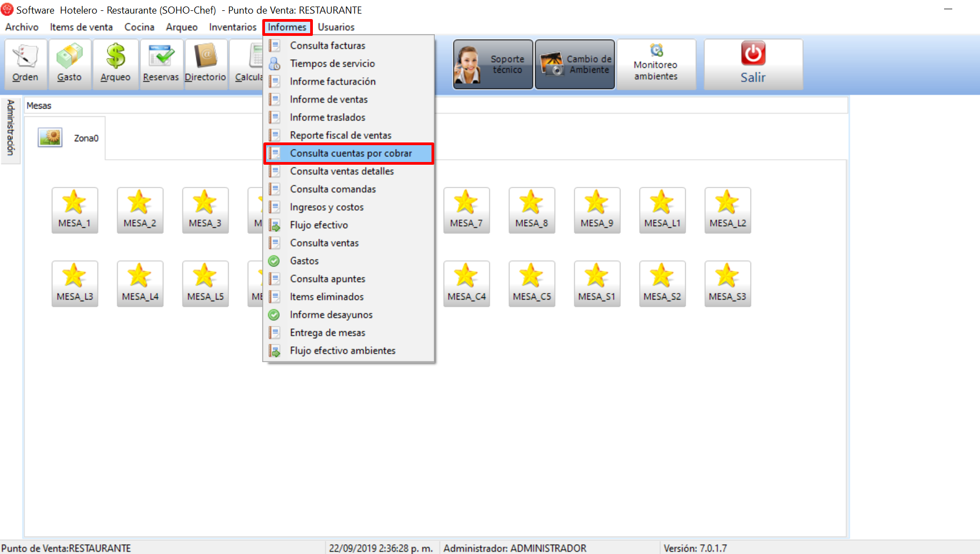Select Gastos in the Informes menu

coord(304,261)
